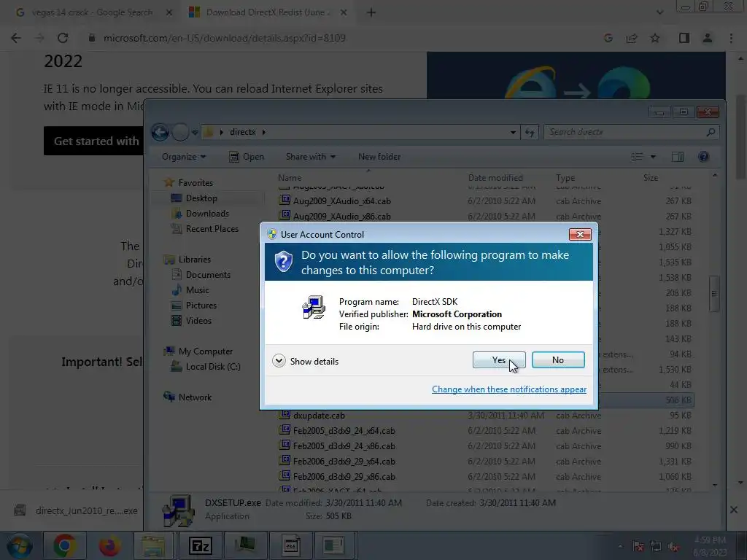This screenshot has width=747, height=560.
Task: Open 7-Zip from the taskbar
Action: [x=200, y=545]
